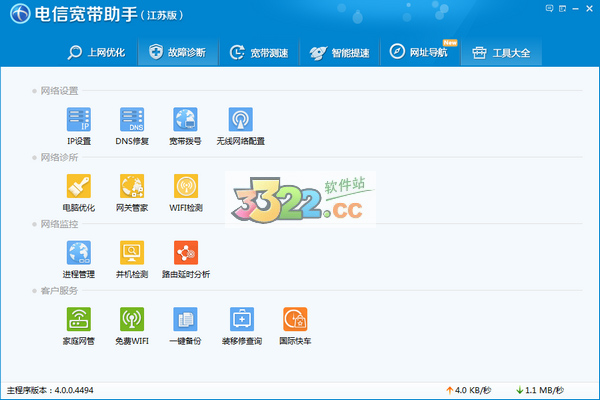
Task: Open the 家庭网管 service
Action: pos(79,326)
